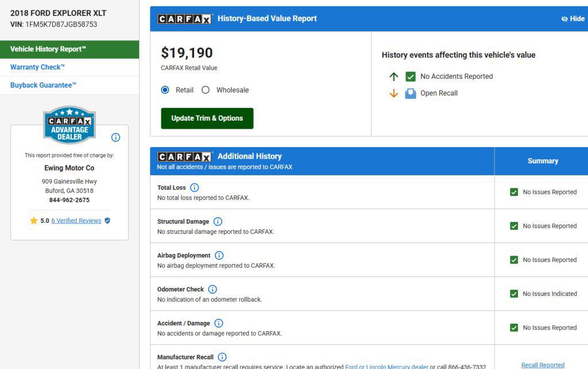Click Odometer Check info icon
This screenshot has width=588, height=369.
212,289
